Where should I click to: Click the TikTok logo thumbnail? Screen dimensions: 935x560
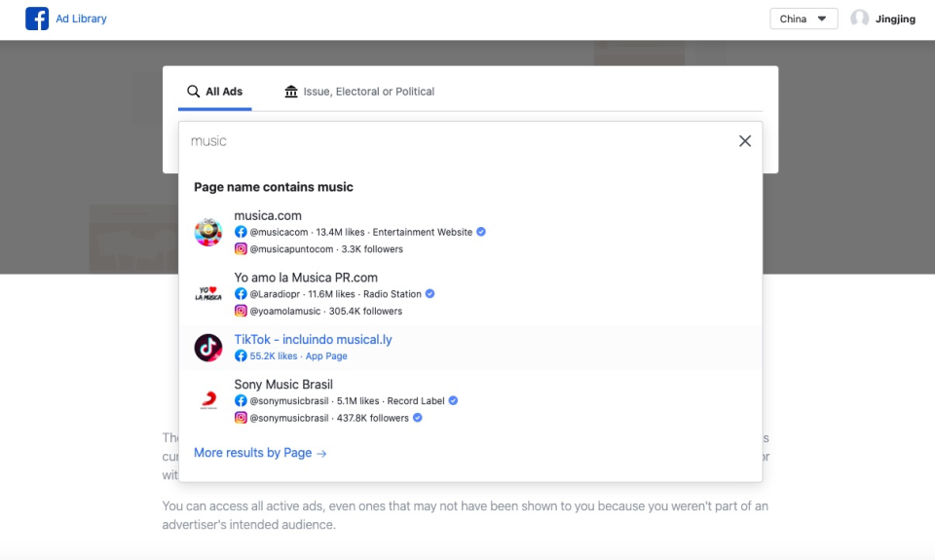208,348
